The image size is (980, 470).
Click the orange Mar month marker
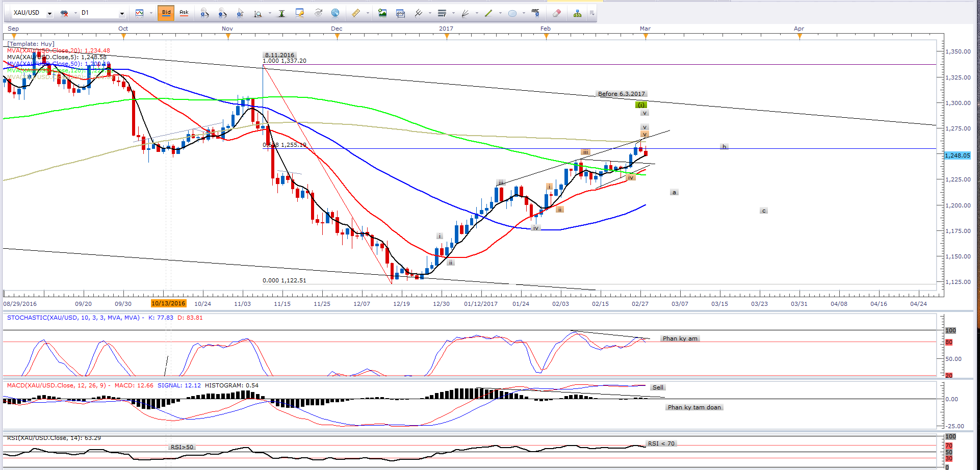(646, 36)
